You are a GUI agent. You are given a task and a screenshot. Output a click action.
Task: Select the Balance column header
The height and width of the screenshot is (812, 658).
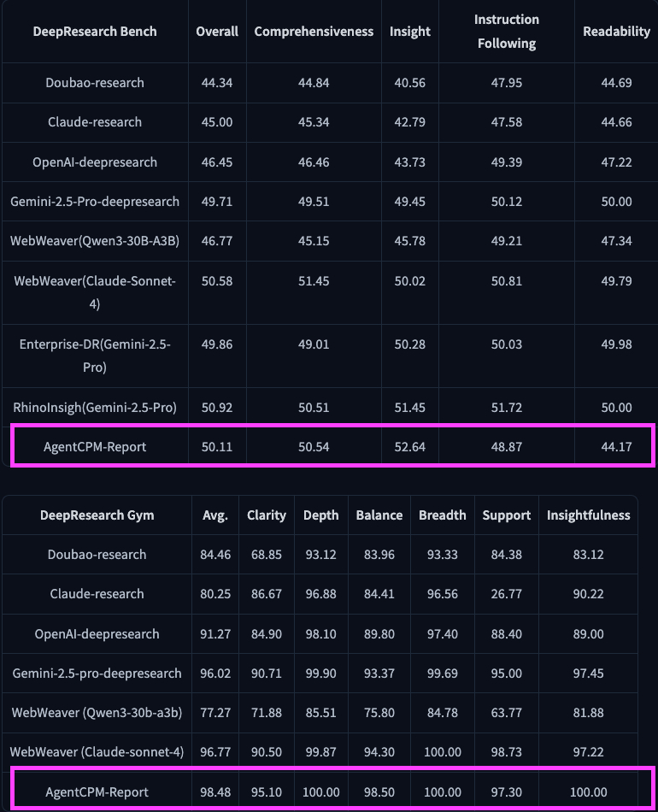click(379, 515)
